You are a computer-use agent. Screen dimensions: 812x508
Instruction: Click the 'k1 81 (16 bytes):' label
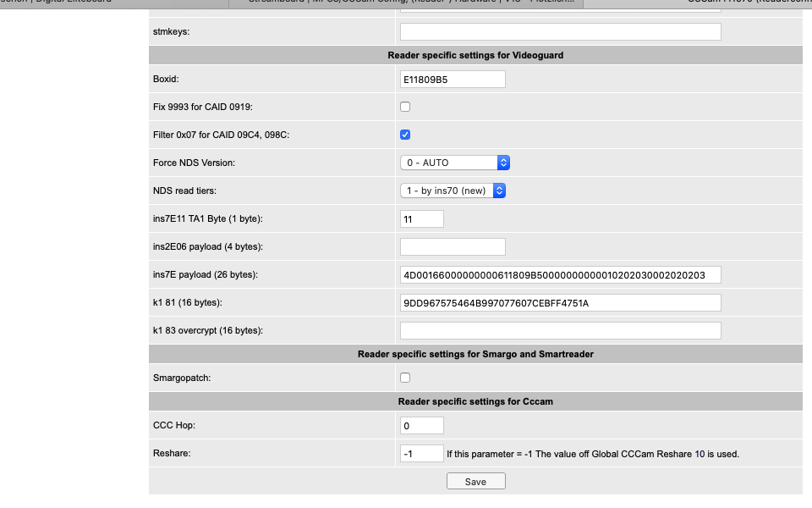click(x=188, y=303)
